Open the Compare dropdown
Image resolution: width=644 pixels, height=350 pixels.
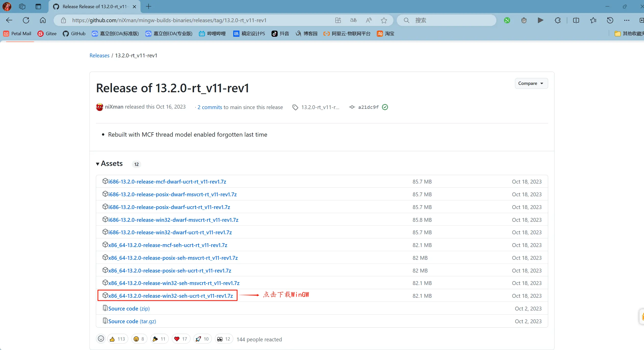(531, 83)
